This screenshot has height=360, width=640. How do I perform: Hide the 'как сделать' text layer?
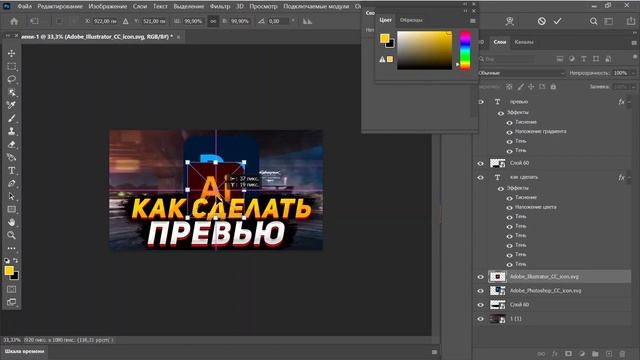[480, 178]
